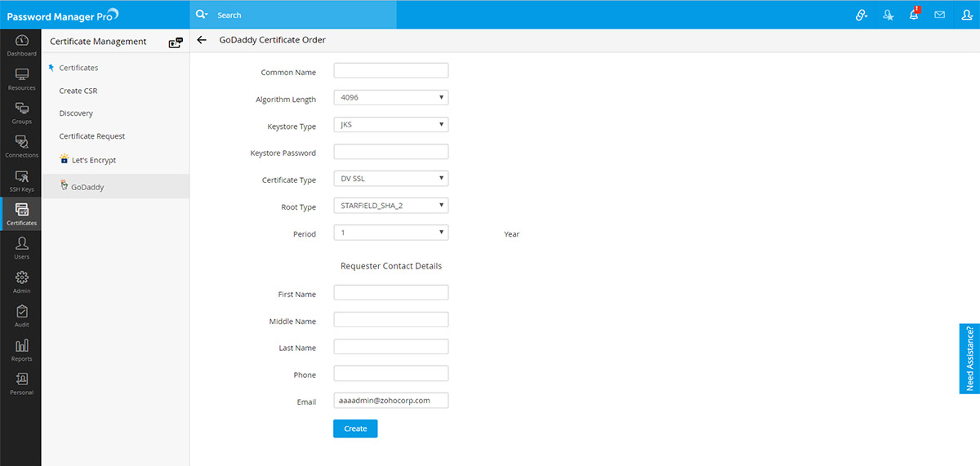Select Certificate Request menu item
980x466 pixels.
[x=92, y=136]
